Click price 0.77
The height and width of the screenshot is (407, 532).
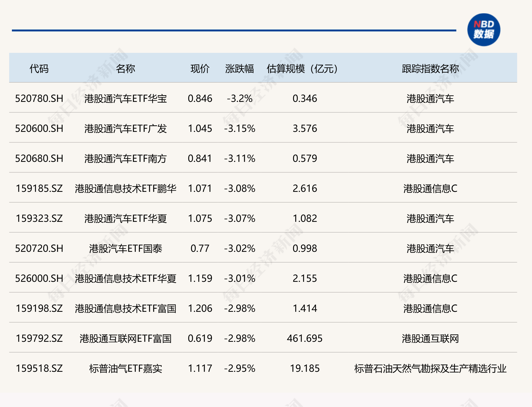[x=200, y=248]
